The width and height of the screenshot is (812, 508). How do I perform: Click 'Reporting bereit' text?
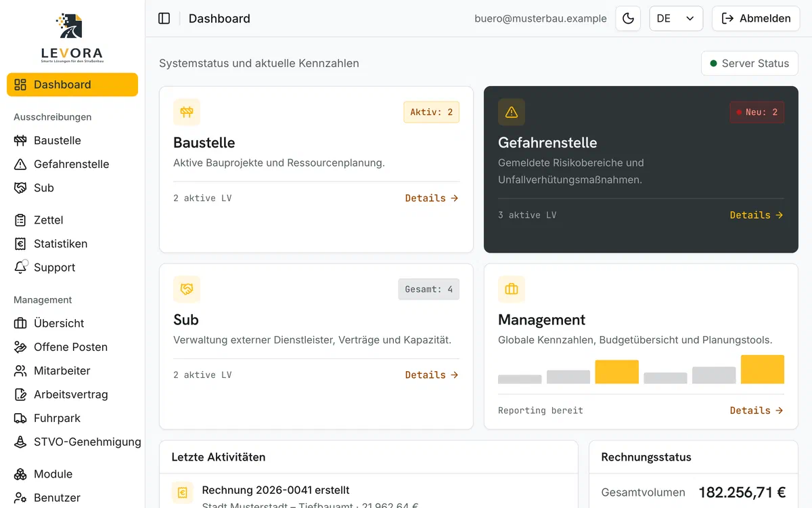coord(541,410)
